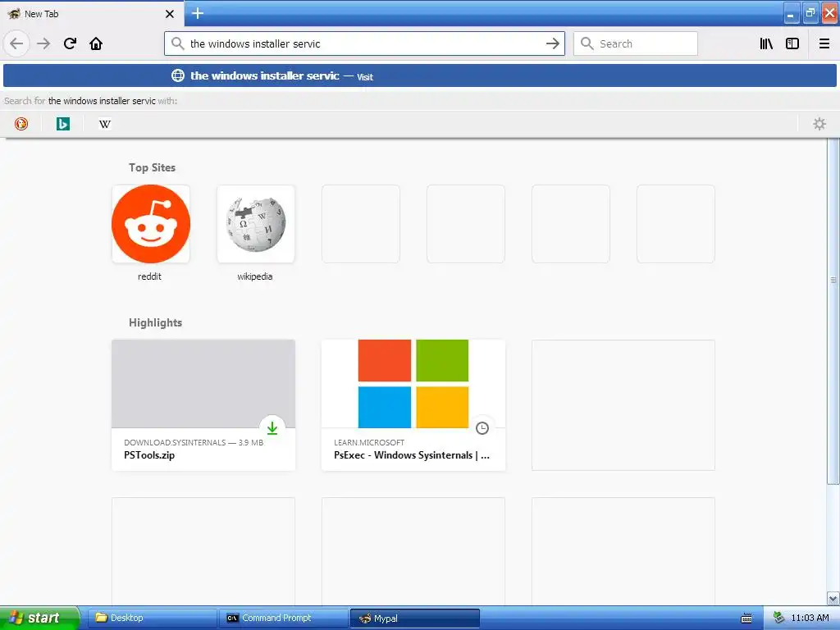Open a new tab with plus button
The image size is (840, 630).
point(198,13)
